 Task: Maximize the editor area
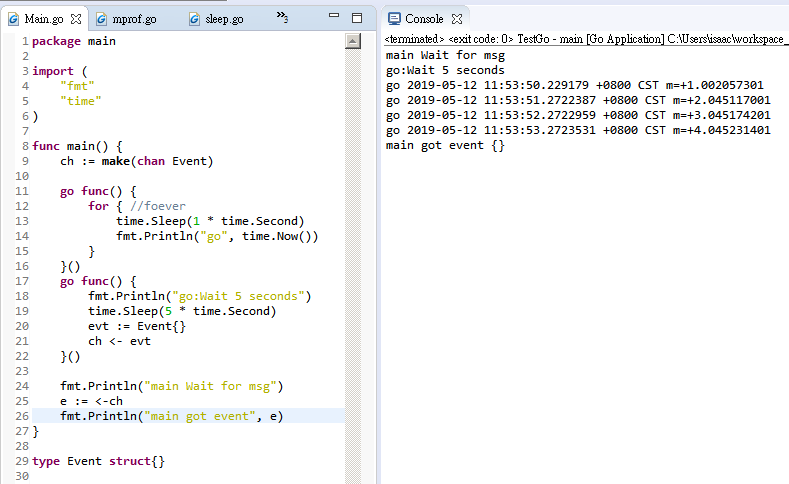(357, 18)
